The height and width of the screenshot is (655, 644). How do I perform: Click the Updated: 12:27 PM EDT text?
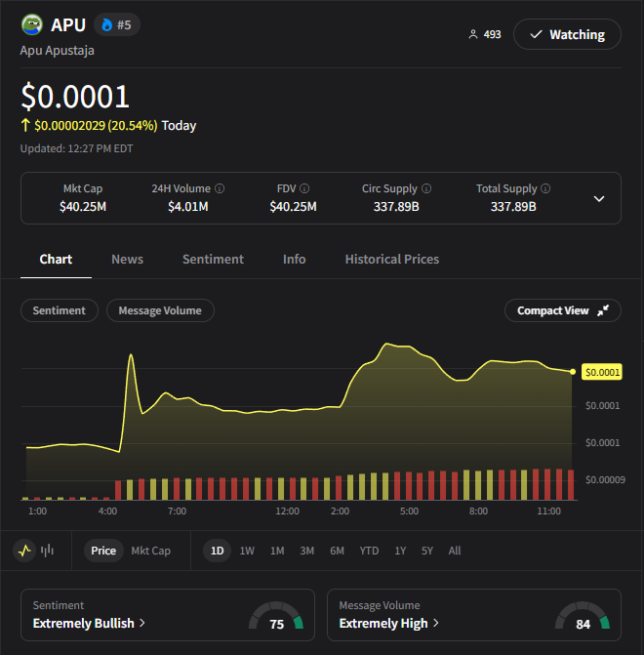pos(77,148)
